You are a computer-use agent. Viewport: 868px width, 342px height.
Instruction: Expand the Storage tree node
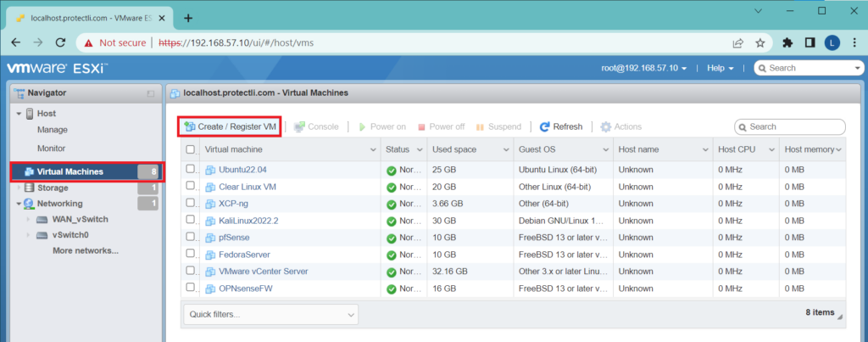click(19, 188)
